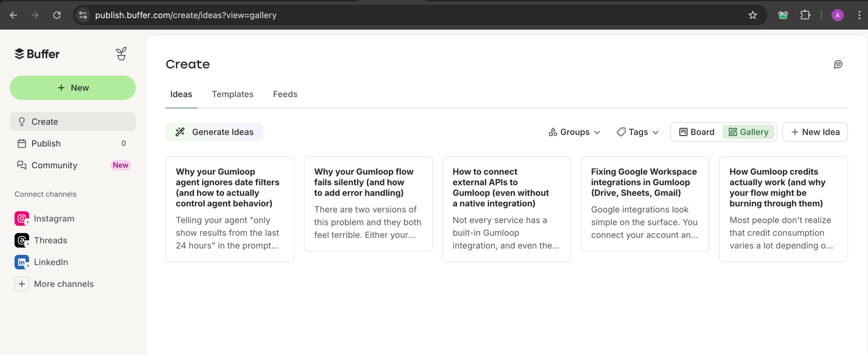Open the idea about Gumloop flow failing silently
The height and width of the screenshot is (355, 868).
(x=368, y=204)
